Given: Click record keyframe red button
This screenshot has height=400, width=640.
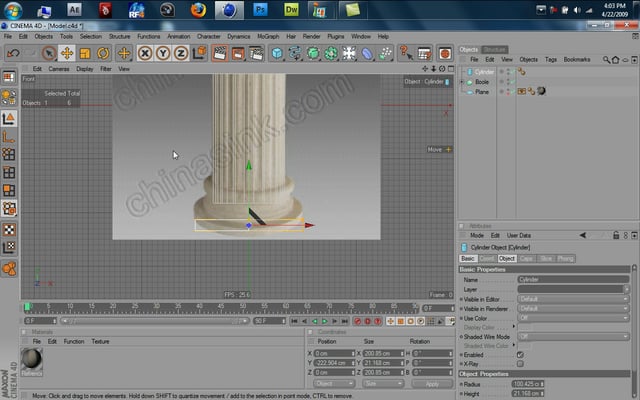Looking at the screenshot, I should pos(358,322).
